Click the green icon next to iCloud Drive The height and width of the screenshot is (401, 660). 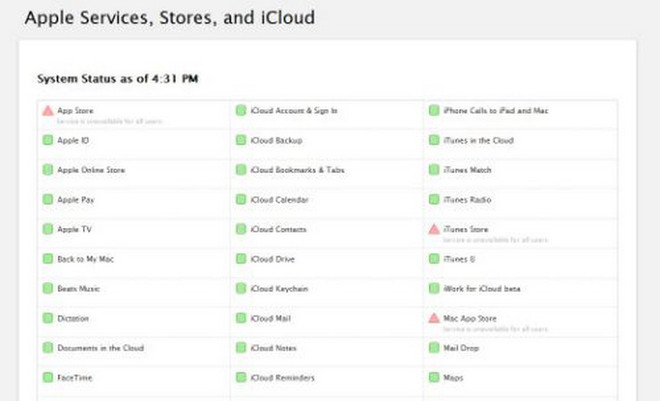[x=241, y=259]
